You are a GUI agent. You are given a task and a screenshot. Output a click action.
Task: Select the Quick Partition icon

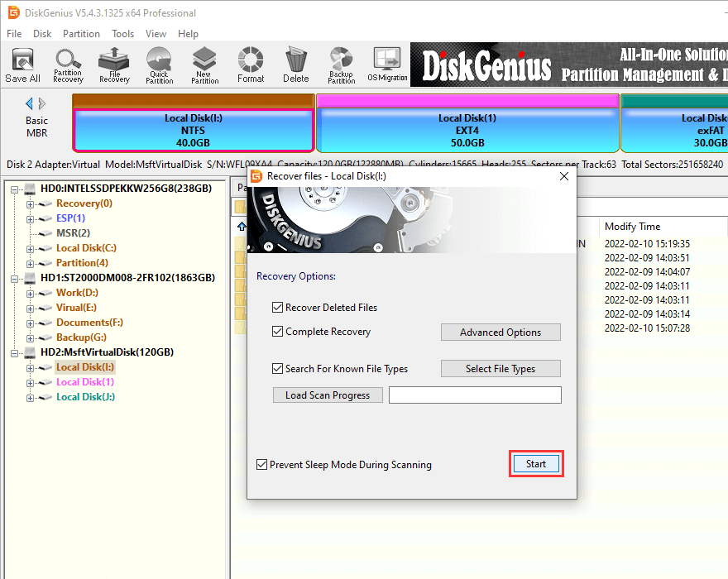click(159, 65)
